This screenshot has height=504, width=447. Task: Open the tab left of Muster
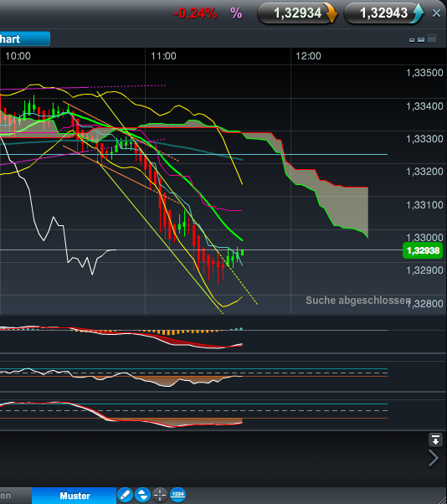[x=15, y=496]
